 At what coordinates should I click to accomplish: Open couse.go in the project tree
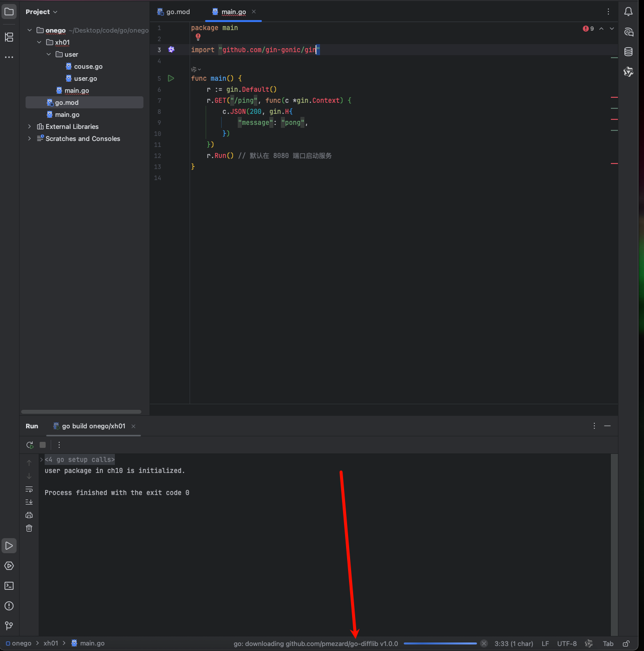(84, 66)
